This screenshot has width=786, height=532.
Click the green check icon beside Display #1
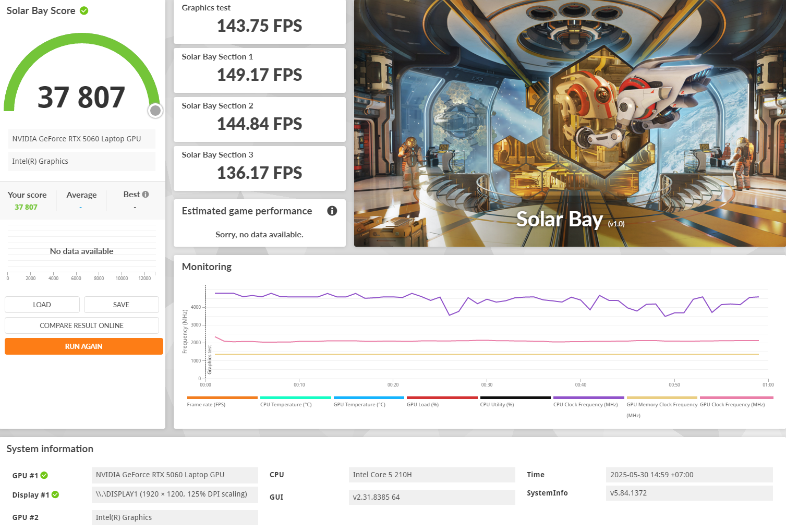coord(55,494)
